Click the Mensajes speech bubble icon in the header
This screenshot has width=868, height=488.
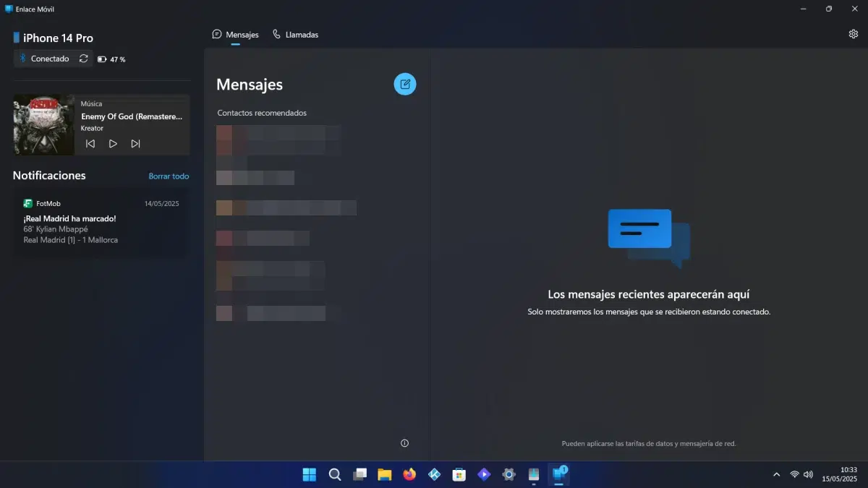tap(216, 33)
